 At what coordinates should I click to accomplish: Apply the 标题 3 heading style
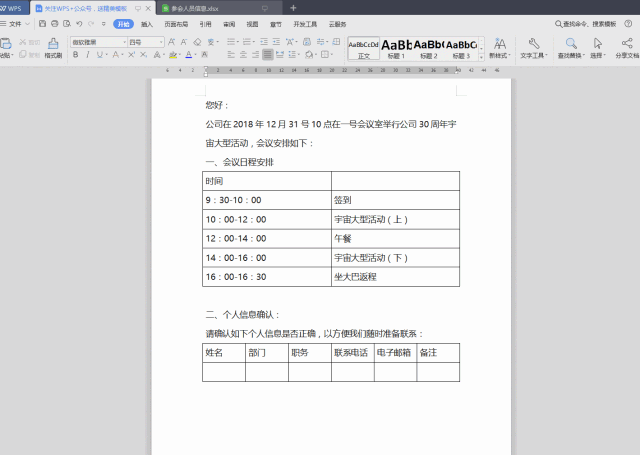point(461,49)
